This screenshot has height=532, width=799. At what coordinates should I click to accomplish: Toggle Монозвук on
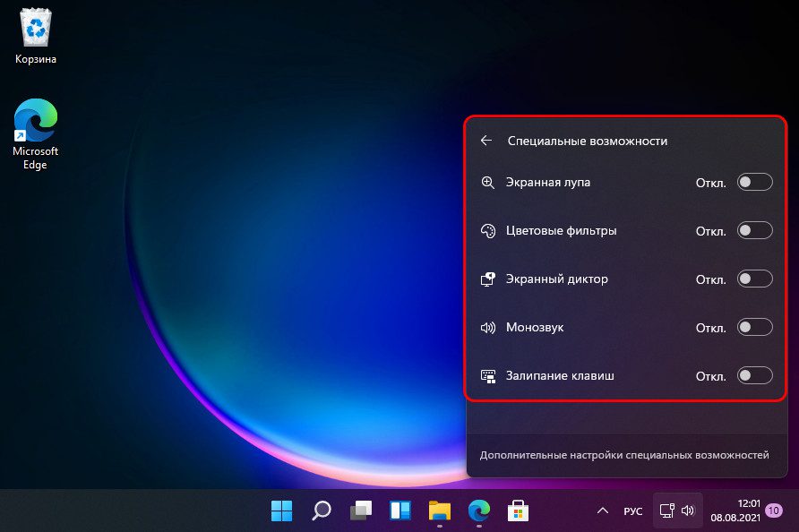click(x=755, y=327)
